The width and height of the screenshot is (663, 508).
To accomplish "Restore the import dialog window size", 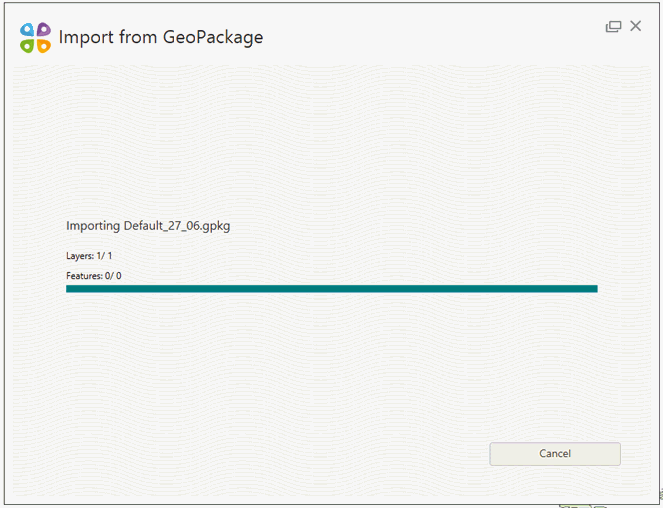I will click(613, 27).
